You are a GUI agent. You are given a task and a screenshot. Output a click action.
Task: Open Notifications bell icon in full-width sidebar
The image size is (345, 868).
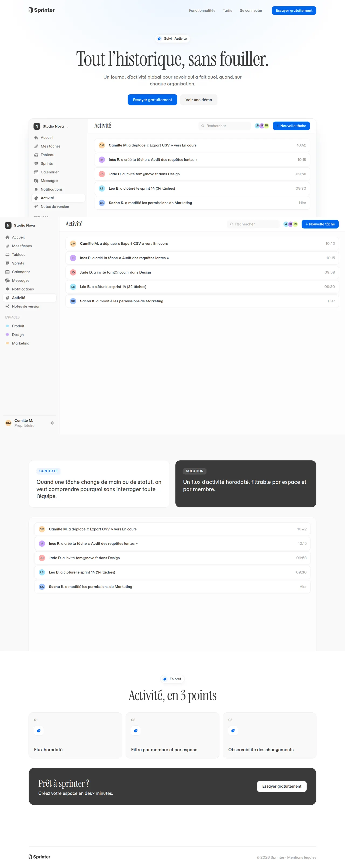(7, 289)
